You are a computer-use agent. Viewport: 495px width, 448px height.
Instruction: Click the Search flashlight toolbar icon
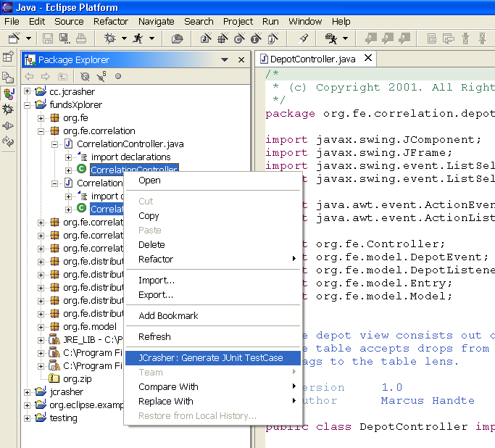(304, 38)
